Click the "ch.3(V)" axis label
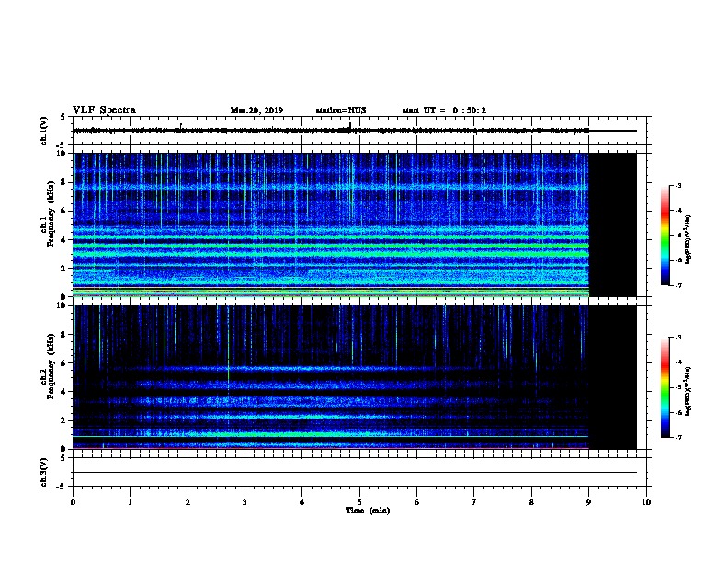Viewport: 728px width, 563px height. pos(43,473)
